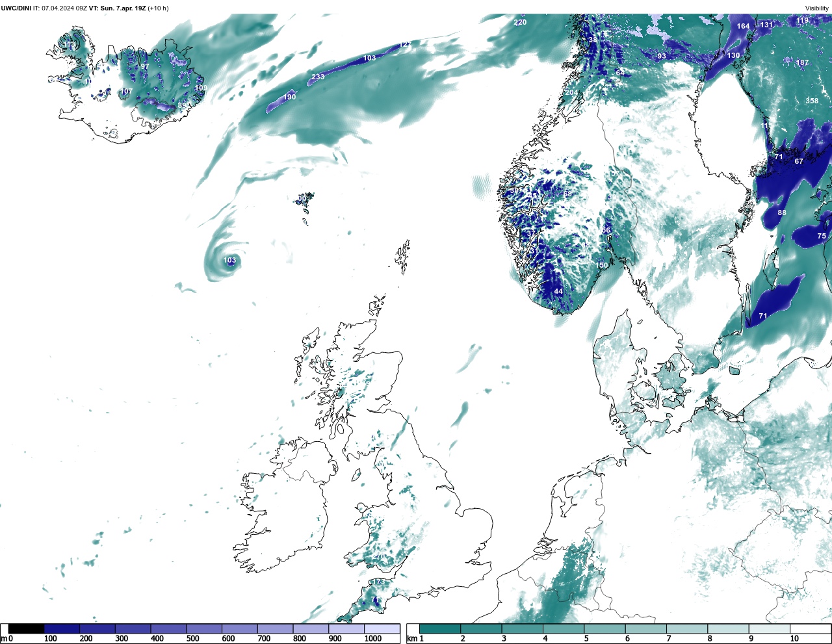
Task: Click the '(+10 h)' forecast offset text
Action: (x=158, y=8)
